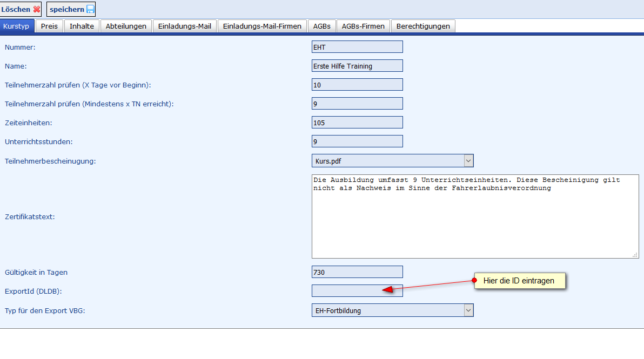This screenshot has height=359, width=644.
Task: Open the AGBs-Firmen tab
Action: tap(363, 26)
